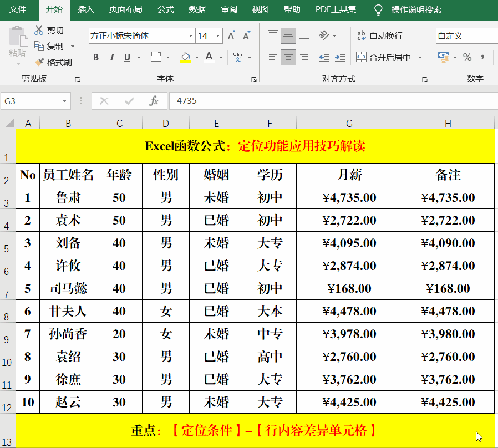The image size is (498, 448).
Task: Apply percent style
Action: [x=467, y=57]
